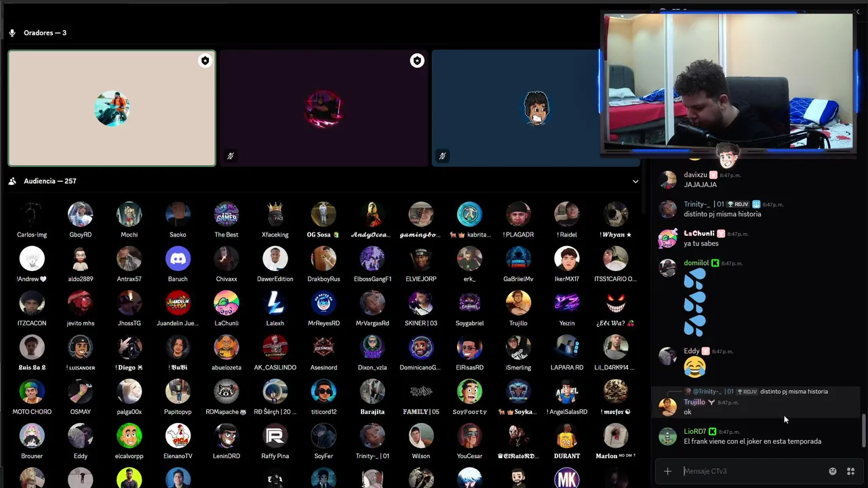Screen dimensions: 868x488
Task: Click the "Oradores — 3" header
Action: click(x=45, y=33)
